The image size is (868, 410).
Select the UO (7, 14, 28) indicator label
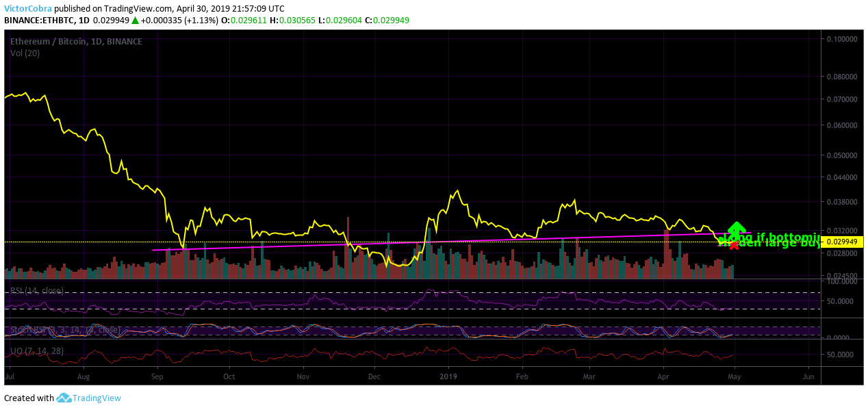[36, 351]
